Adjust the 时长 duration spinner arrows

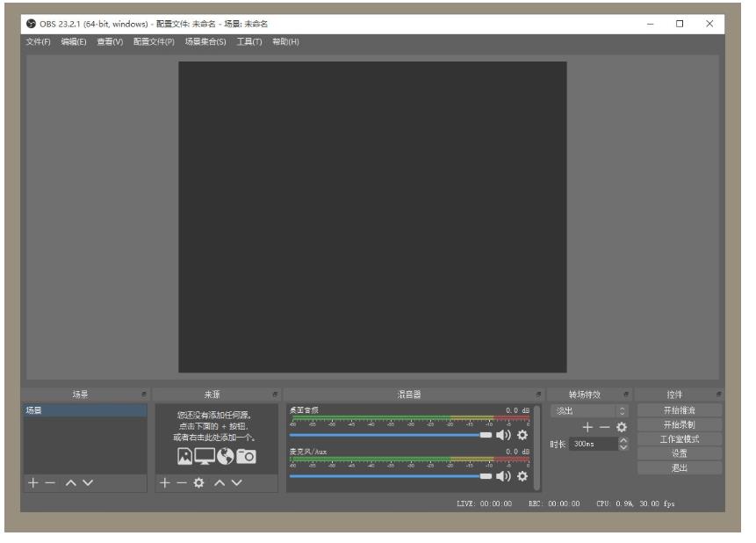624,444
